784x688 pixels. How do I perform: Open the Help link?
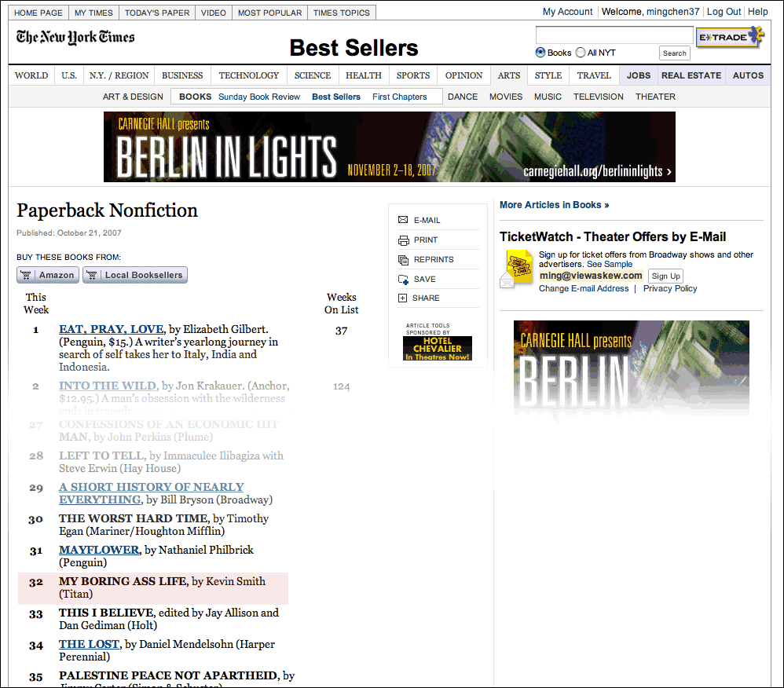click(758, 12)
